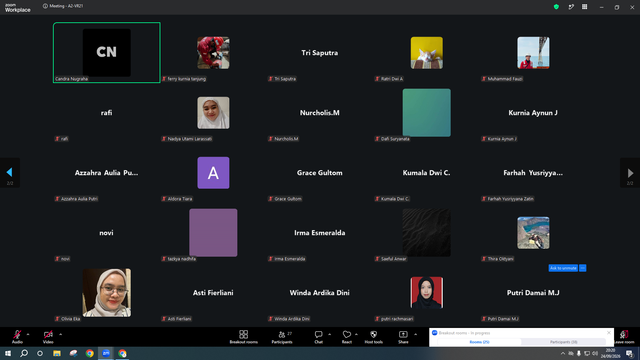Viewport: 640px width, 360px height.
Task: Click Winda Ardika Dini tile name
Action: 320,293
